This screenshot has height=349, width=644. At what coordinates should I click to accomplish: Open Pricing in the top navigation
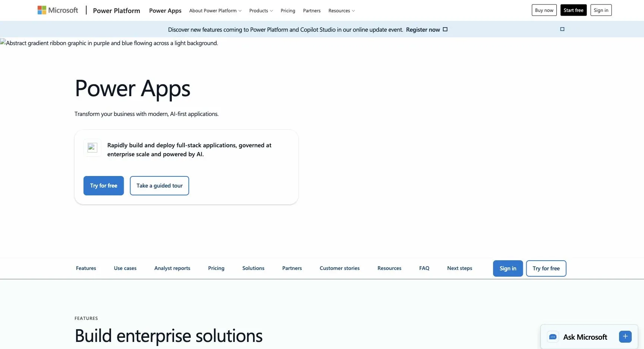(288, 10)
